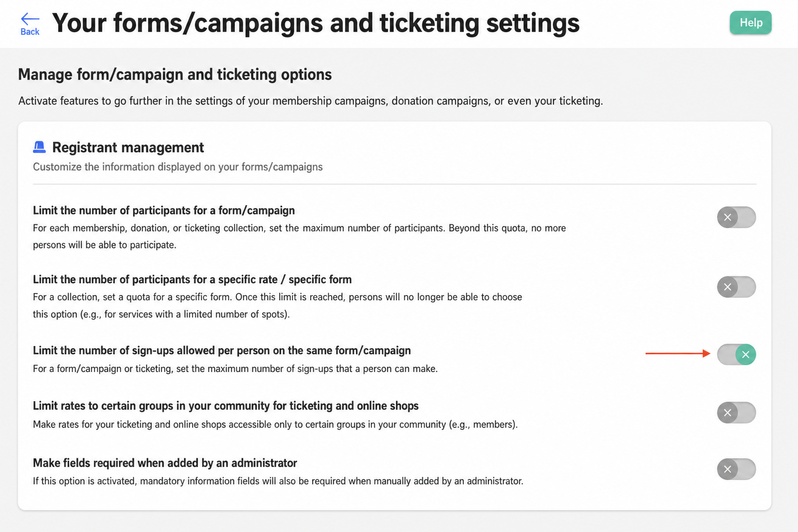Image resolution: width=798 pixels, height=532 pixels.
Task: Enable required fields when added by administrator
Action: pos(736,469)
